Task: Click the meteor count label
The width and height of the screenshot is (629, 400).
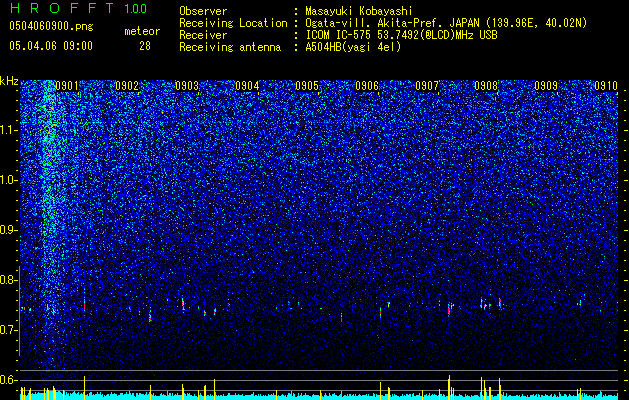Action: point(142,31)
